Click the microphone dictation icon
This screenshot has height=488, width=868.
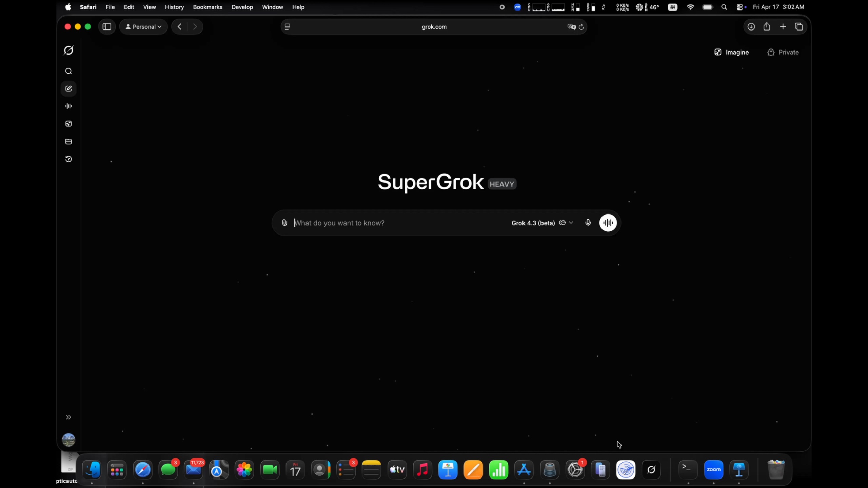click(588, 223)
